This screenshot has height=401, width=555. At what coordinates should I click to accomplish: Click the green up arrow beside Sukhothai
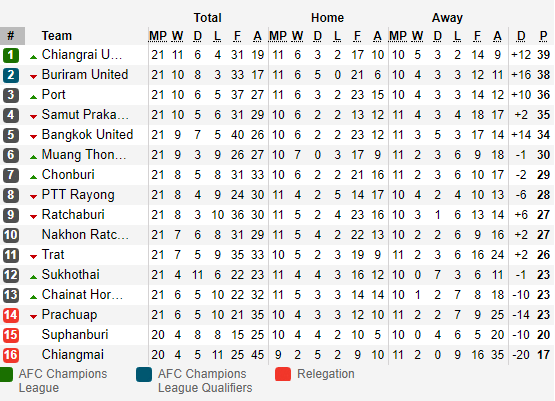pos(34,277)
